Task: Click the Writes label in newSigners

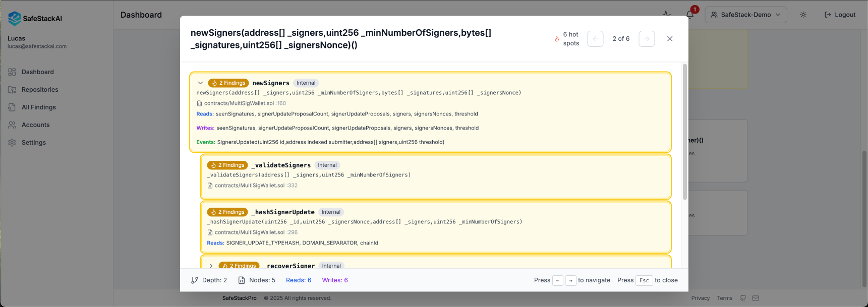Action: coord(205,128)
